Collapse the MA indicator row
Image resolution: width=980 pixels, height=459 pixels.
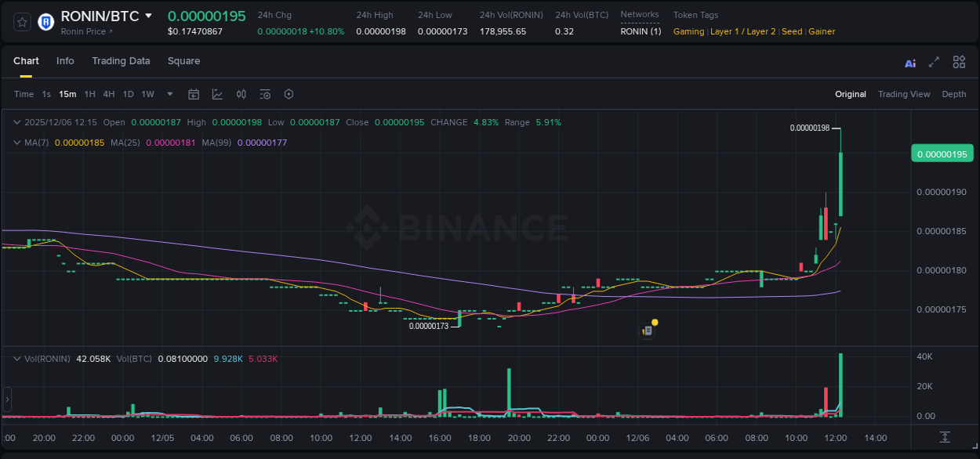[16, 142]
